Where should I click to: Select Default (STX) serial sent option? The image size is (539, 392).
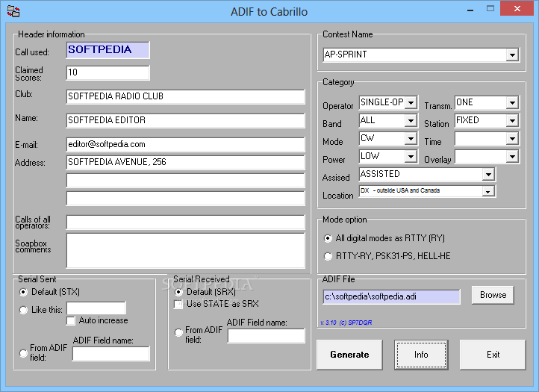point(23,292)
